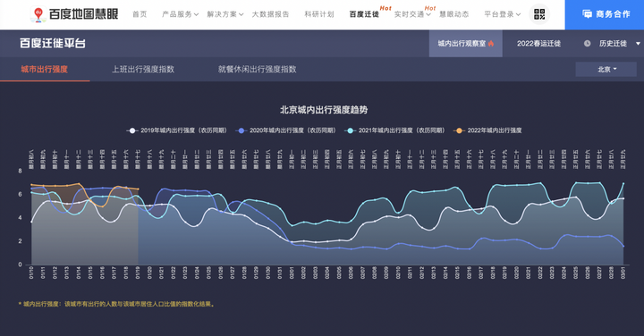This screenshot has height=336, width=644.
Task: Click the 商务合作 button
Action: 605,15
